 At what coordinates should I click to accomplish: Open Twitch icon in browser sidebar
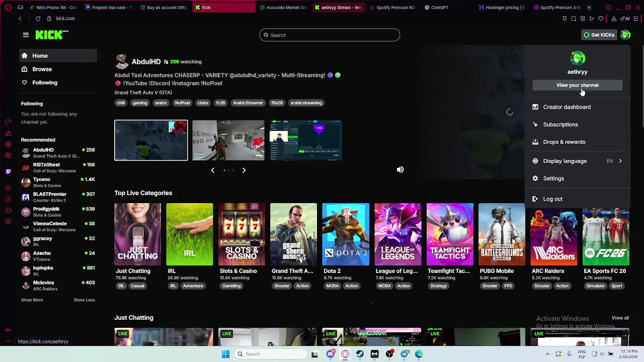(x=8, y=172)
